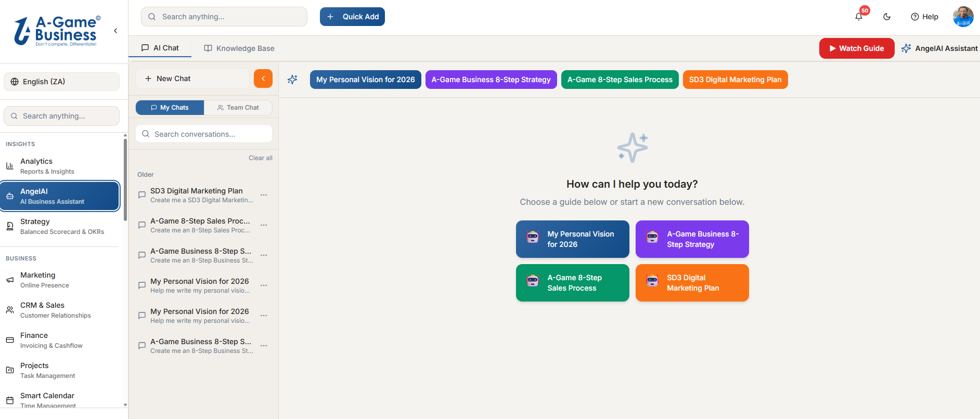Start a New Chat
The width and height of the screenshot is (980, 419).
192,78
